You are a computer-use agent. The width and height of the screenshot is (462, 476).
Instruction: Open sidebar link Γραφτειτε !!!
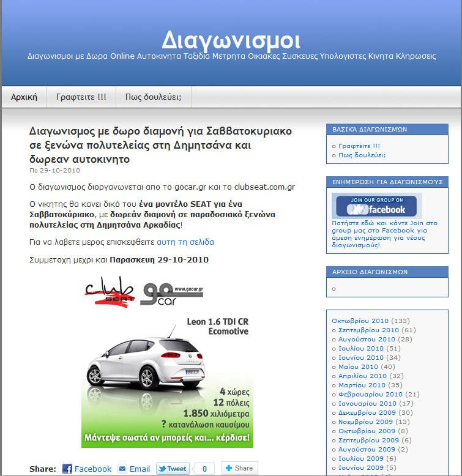pyautogui.click(x=359, y=146)
